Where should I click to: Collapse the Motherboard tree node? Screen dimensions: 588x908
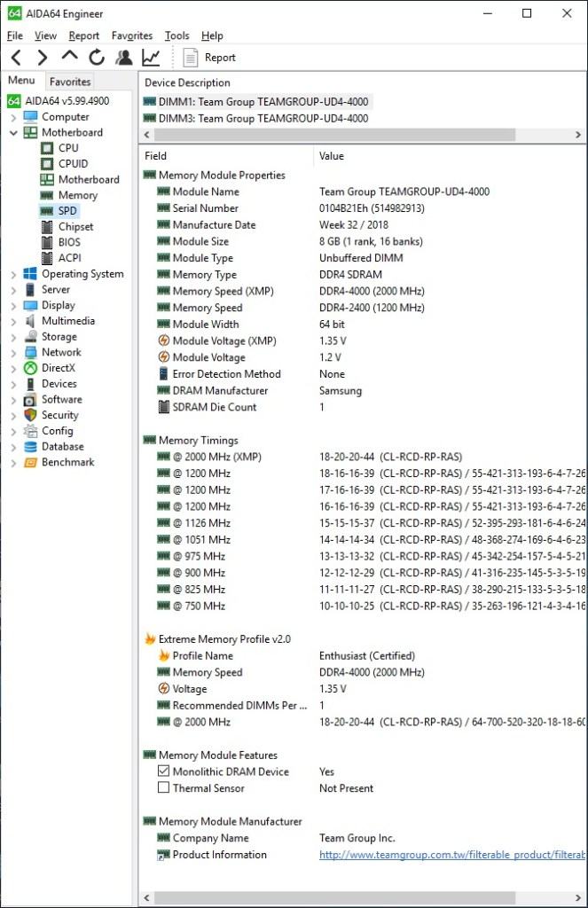point(13,133)
